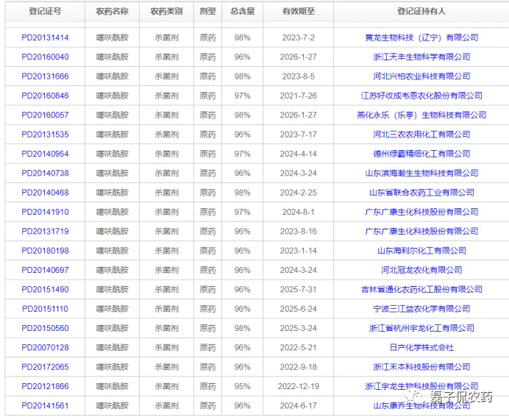Open holder 浙江天丰生物科学有限公司 link

[421, 57]
